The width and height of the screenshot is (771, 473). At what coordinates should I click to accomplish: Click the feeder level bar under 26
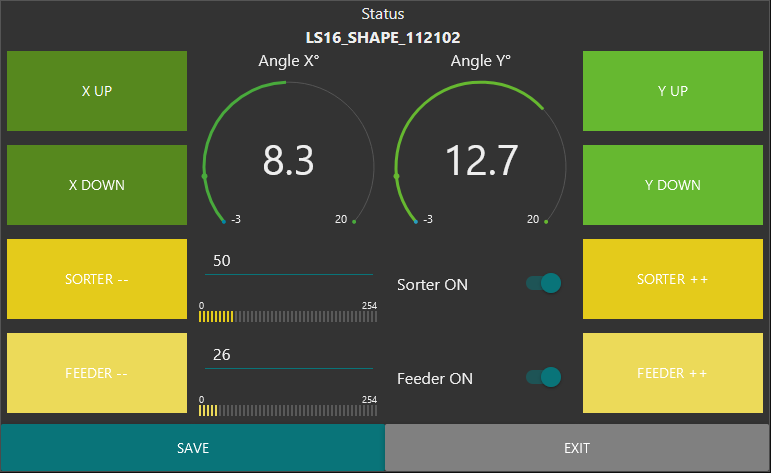tap(288, 410)
